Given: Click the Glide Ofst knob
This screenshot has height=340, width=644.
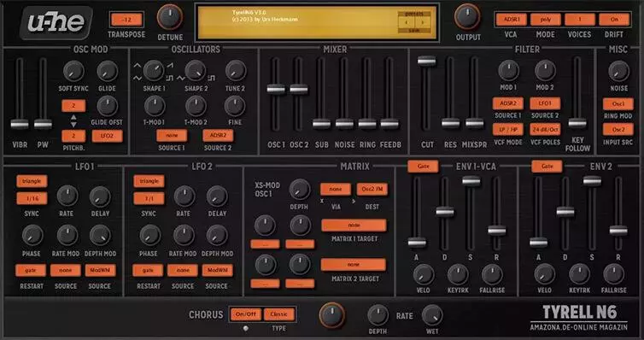Looking at the screenshot, I should 108,106.
